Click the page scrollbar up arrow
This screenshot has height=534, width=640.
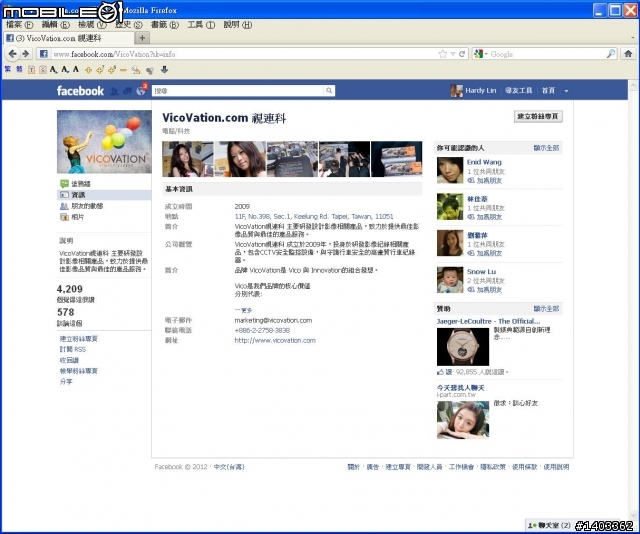[633, 85]
